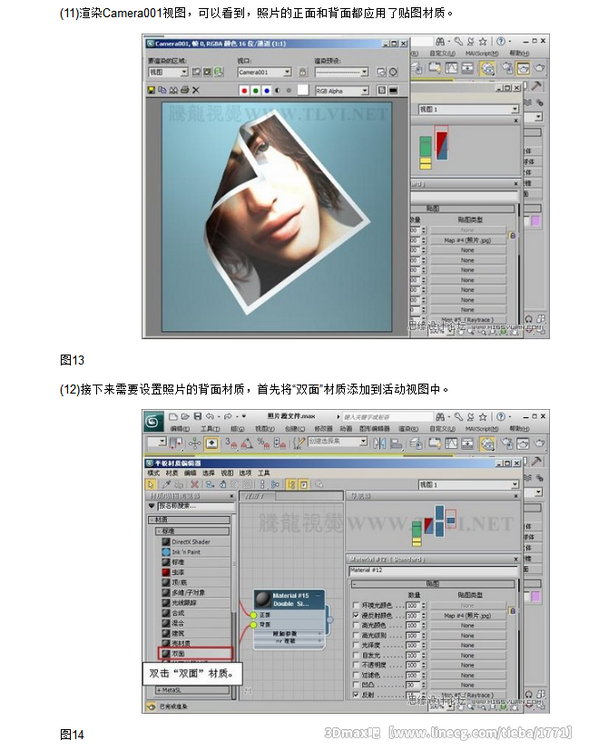Click the Material #15 Double Sided node

290,602
